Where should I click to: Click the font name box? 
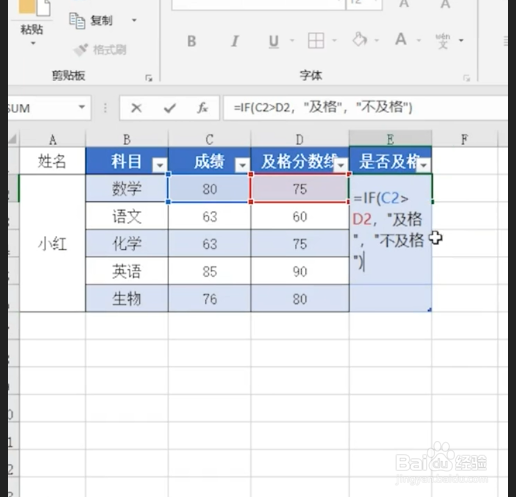(x=258, y=5)
